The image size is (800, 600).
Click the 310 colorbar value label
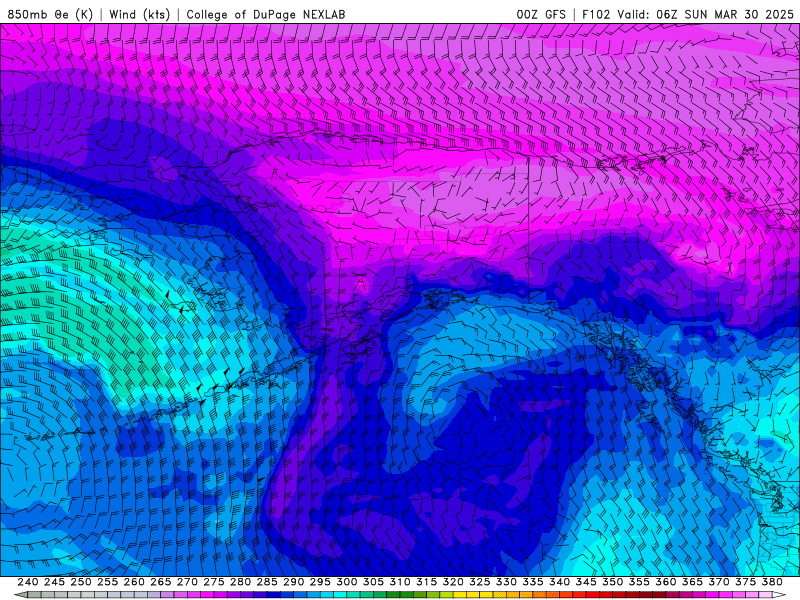399,582
